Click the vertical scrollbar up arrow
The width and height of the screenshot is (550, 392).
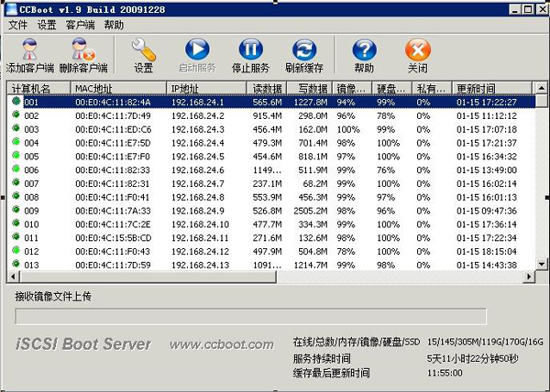point(541,88)
